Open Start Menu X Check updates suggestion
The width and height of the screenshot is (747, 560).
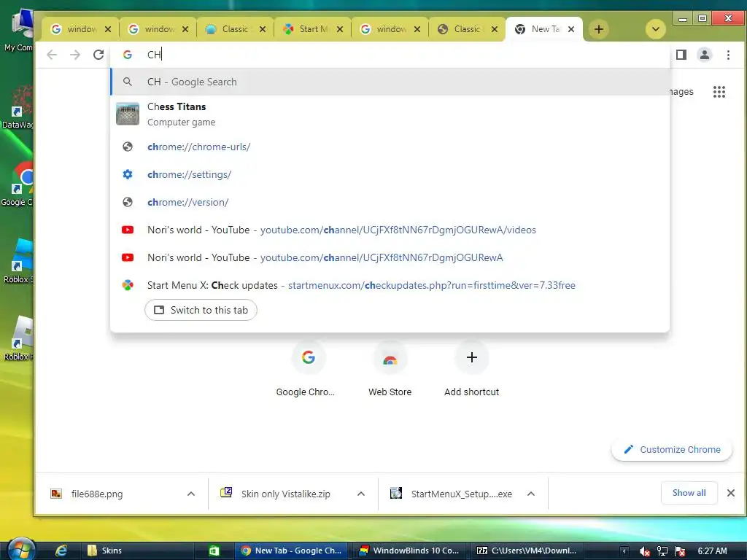[x=390, y=285]
